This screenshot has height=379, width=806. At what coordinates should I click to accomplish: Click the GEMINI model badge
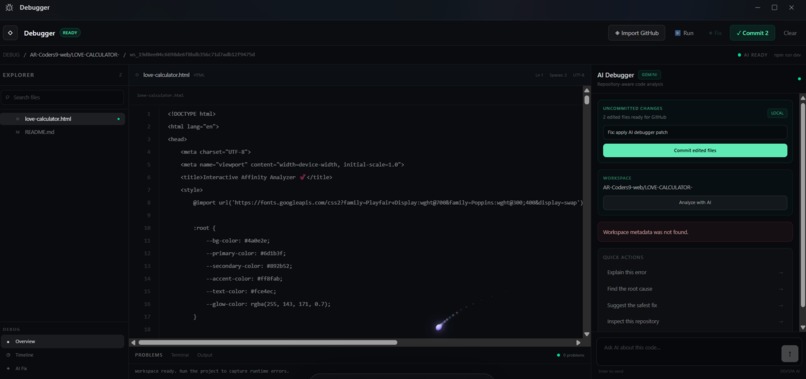649,75
